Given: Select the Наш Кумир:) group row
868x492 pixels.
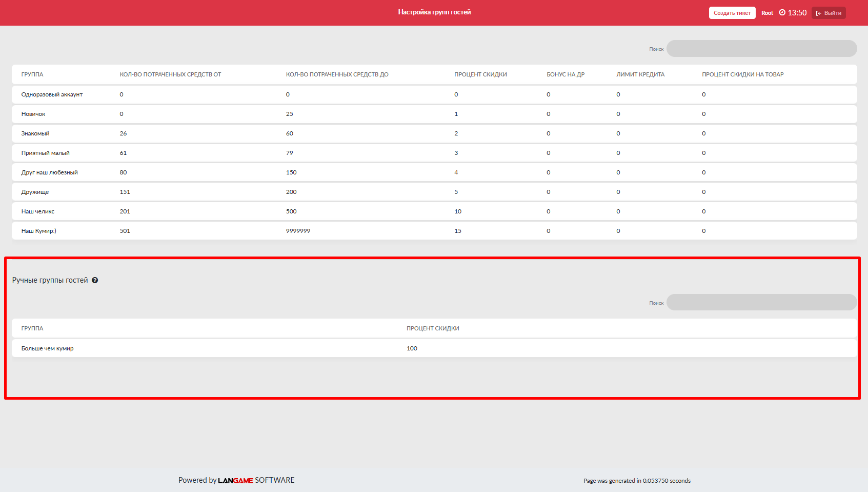Looking at the screenshot, I should click(x=434, y=231).
